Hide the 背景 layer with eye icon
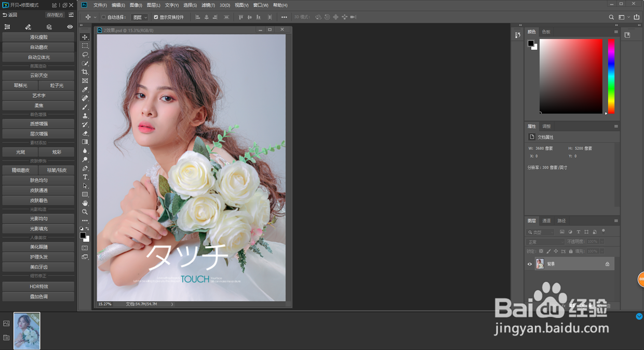 pyautogui.click(x=530, y=264)
